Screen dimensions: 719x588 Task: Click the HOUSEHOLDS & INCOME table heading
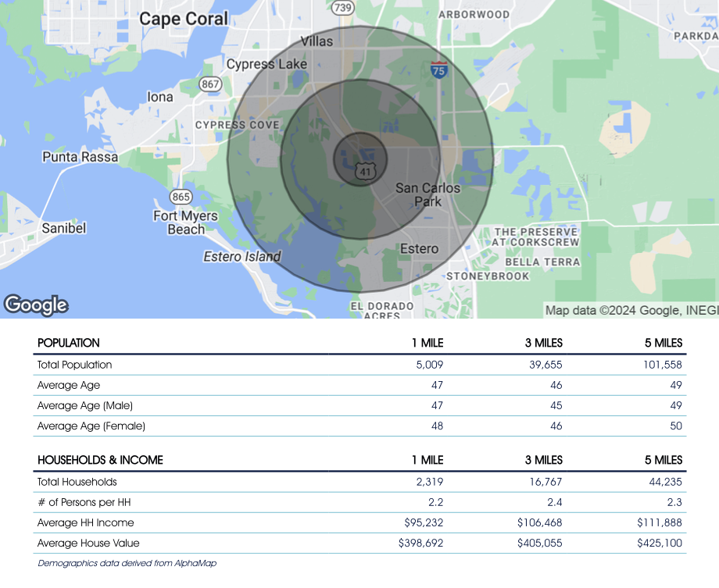pyautogui.click(x=100, y=460)
